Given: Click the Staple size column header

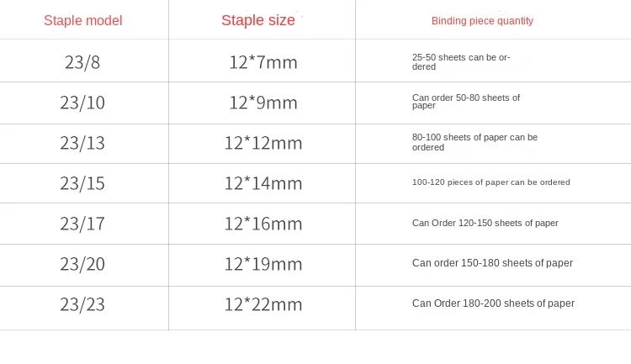Looking at the screenshot, I should click(x=258, y=20).
